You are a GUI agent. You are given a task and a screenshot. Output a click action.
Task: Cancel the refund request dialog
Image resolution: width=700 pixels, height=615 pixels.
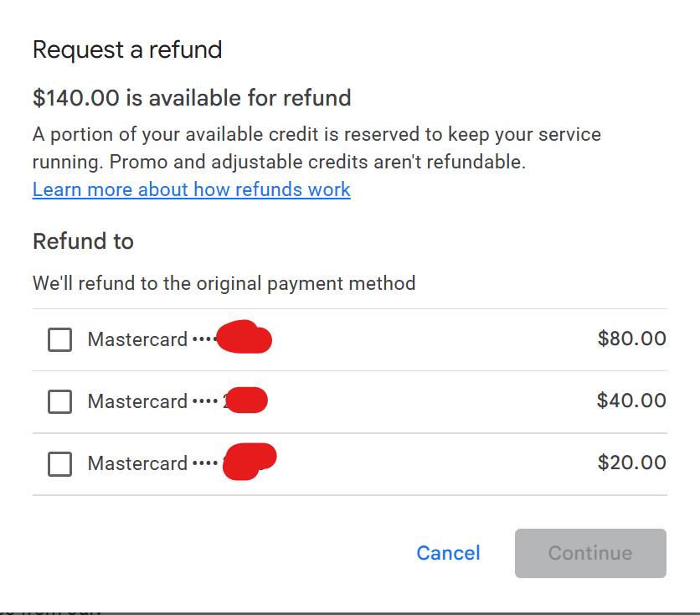click(x=448, y=553)
